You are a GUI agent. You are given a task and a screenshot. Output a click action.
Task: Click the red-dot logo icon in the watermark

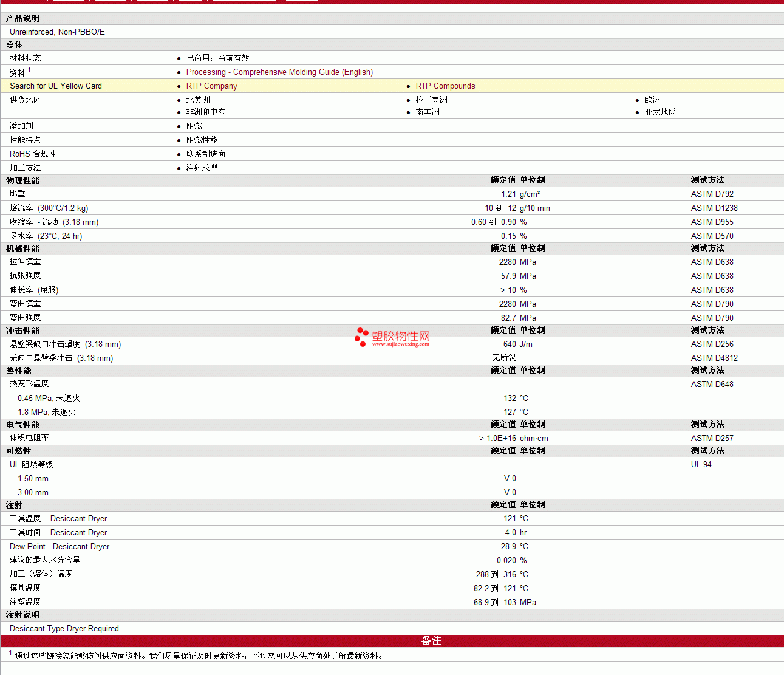(x=361, y=337)
